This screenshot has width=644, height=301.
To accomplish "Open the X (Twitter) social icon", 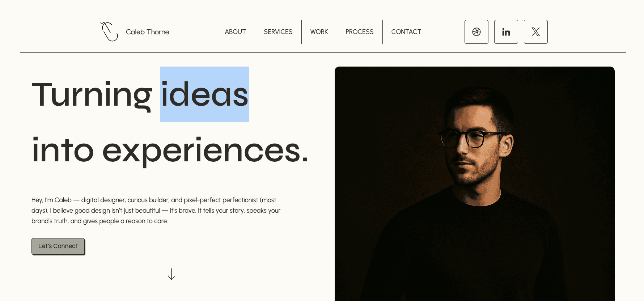I will (535, 32).
